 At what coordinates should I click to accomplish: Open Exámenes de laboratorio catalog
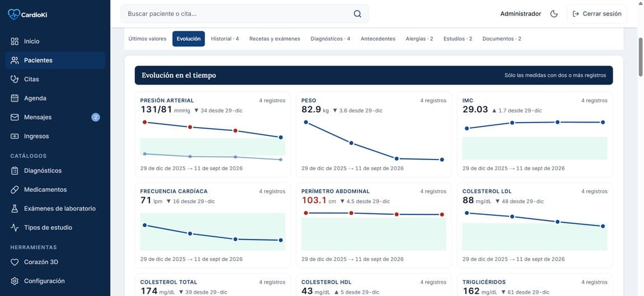click(55, 209)
